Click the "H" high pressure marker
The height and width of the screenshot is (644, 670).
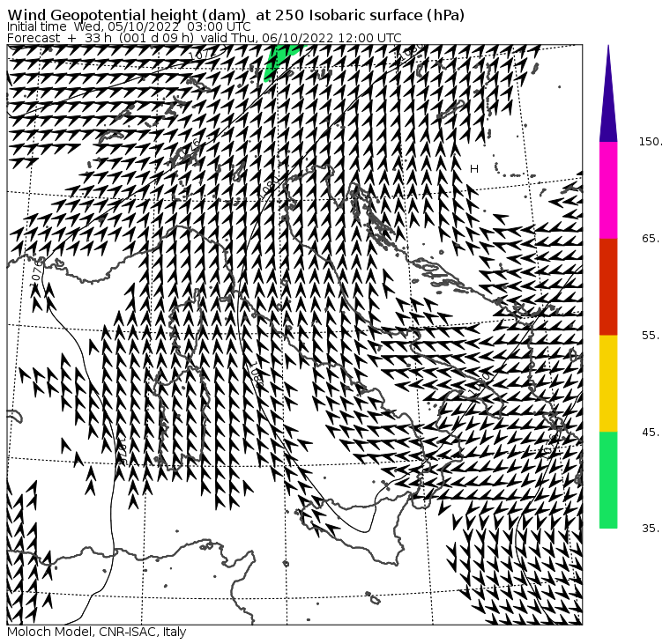point(474,169)
